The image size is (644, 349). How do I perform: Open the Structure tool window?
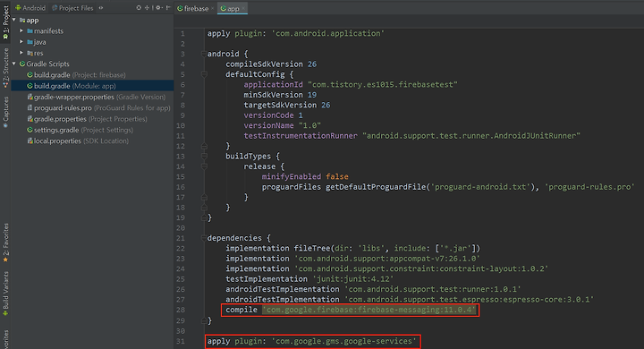tap(5, 68)
